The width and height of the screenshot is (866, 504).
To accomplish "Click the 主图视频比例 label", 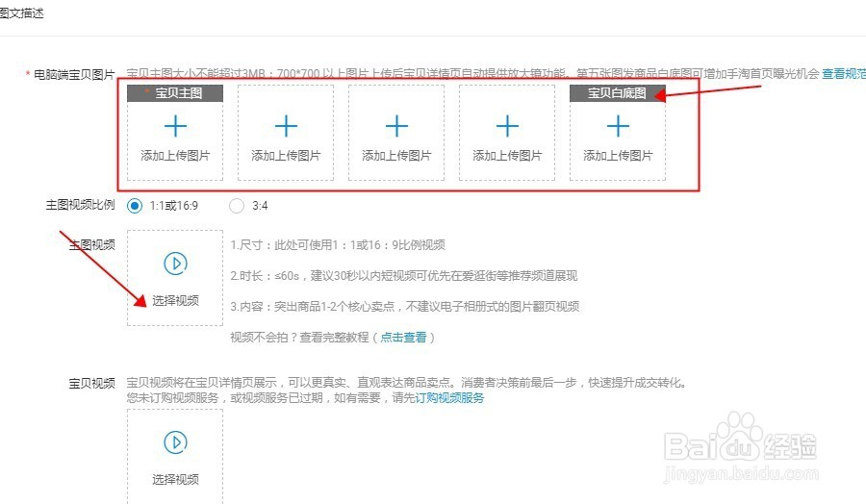I will click(x=80, y=205).
